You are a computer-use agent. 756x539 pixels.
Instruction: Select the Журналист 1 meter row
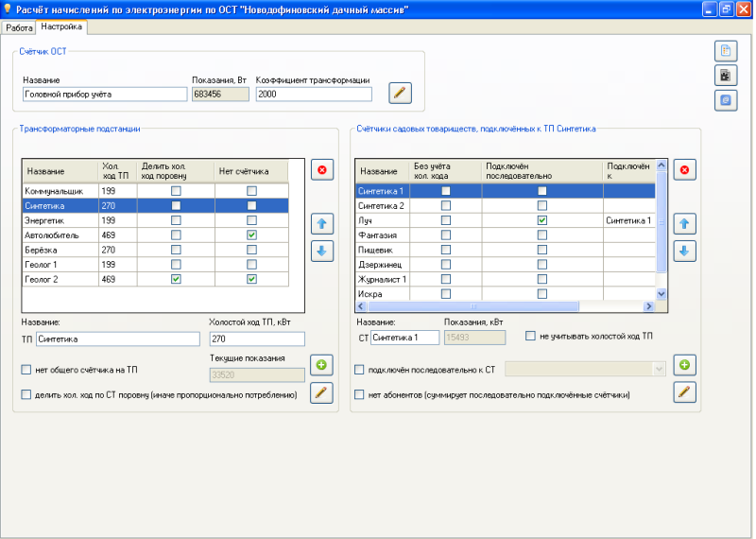click(x=506, y=279)
